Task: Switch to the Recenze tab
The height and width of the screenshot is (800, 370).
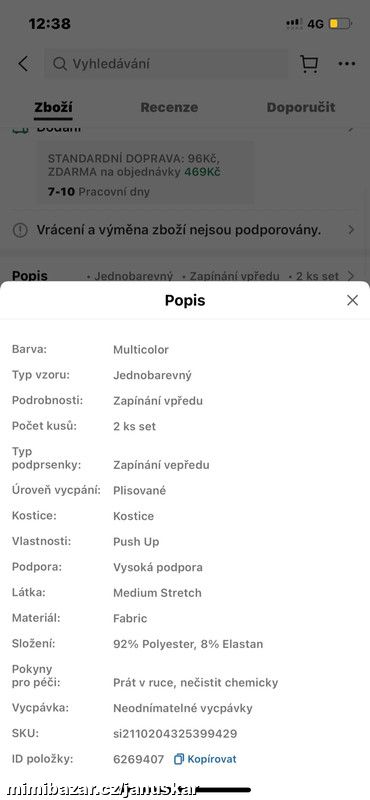Action: (x=169, y=107)
